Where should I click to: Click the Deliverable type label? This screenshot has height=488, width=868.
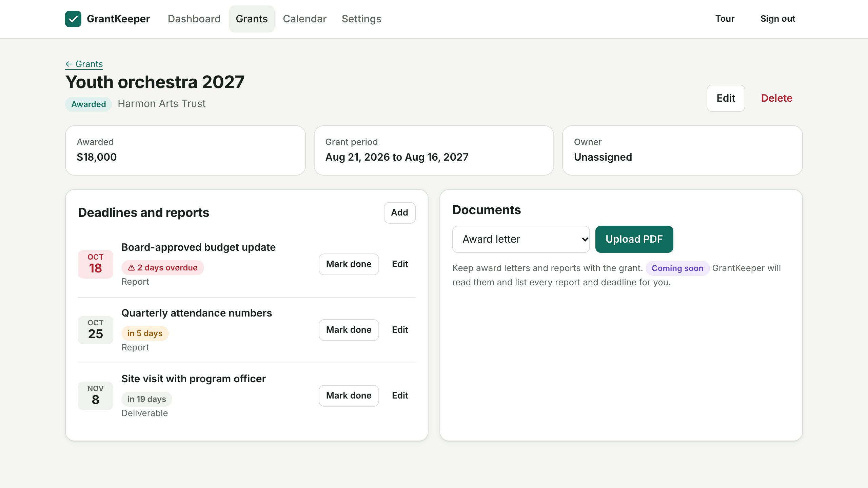(x=145, y=413)
